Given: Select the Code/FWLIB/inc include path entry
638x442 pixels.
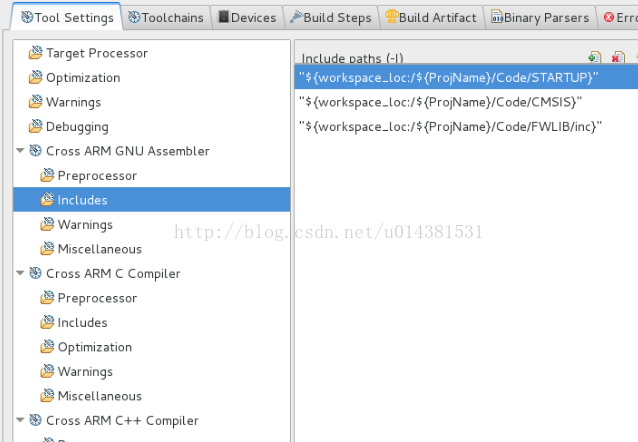Looking at the screenshot, I should [x=450, y=126].
